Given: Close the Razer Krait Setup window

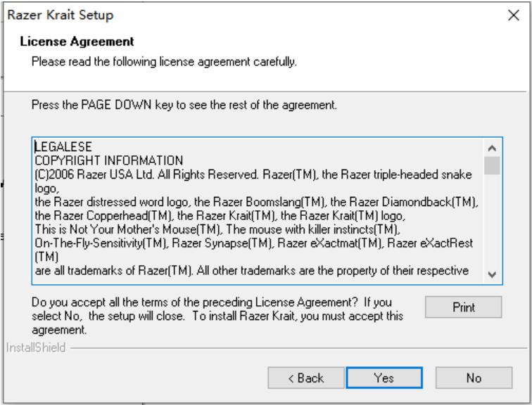Looking at the screenshot, I should coord(513,15).
